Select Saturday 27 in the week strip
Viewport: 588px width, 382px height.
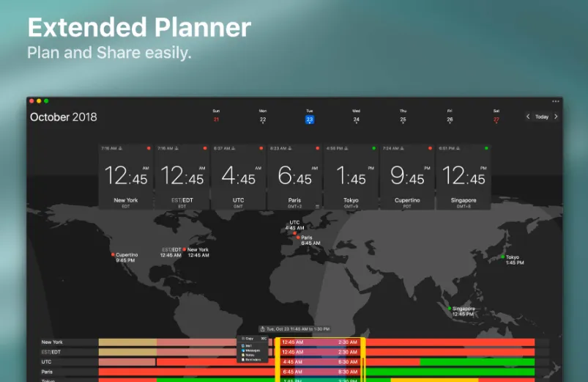pyautogui.click(x=496, y=120)
